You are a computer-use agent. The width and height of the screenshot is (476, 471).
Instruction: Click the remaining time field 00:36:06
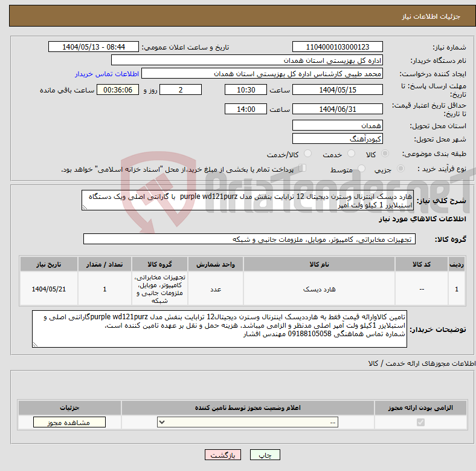pos(118,89)
